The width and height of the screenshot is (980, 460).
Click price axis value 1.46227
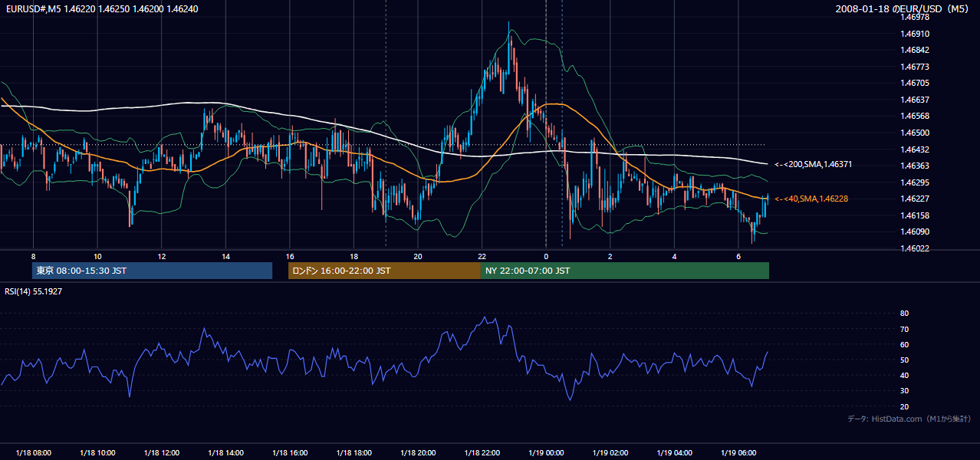tap(916, 199)
